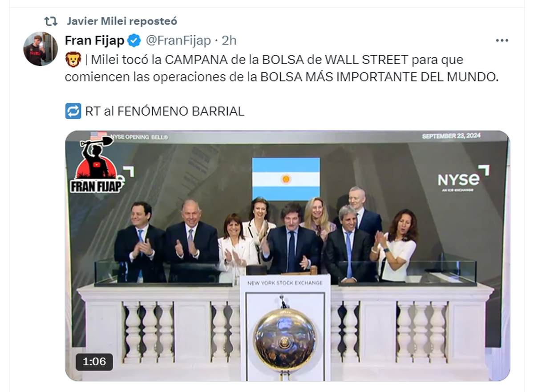Click the NYSE Opening Bell caption text
534x392 pixels.
pos(139,137)
